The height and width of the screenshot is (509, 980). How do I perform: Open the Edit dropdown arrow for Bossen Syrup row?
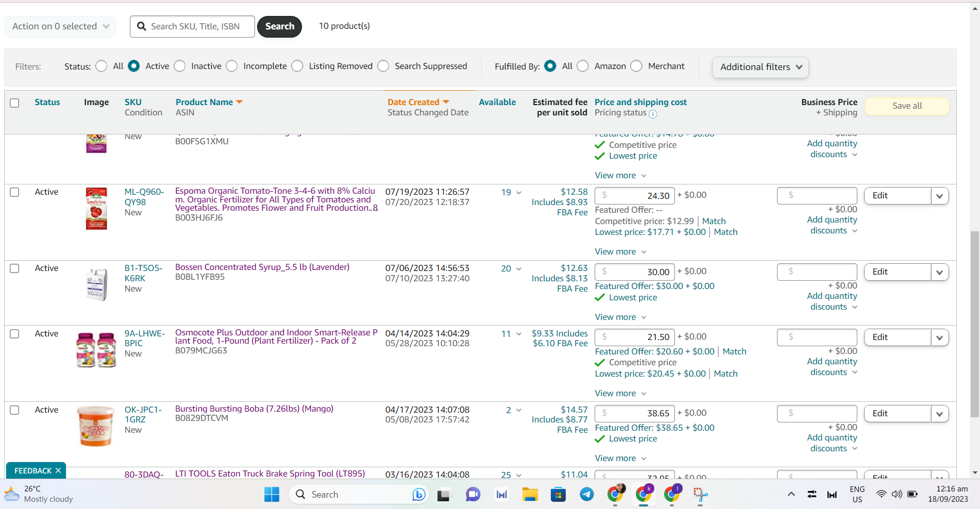[x=940, y=272]
